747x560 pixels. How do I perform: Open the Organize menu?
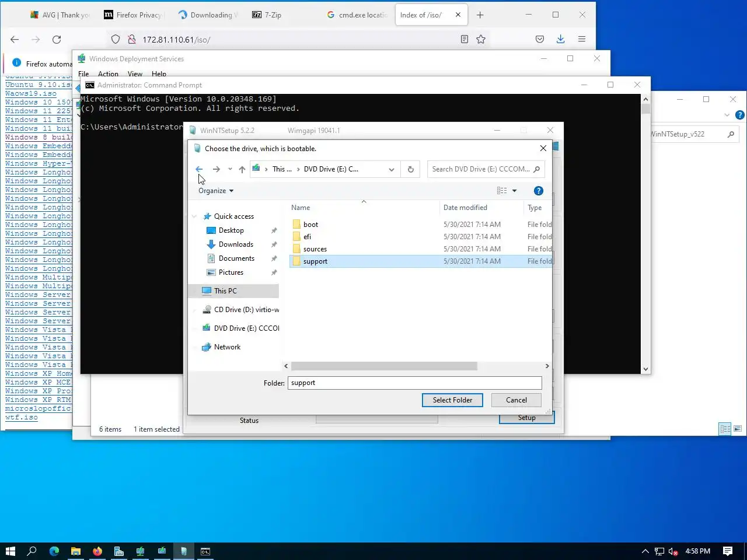click(216, 191)
